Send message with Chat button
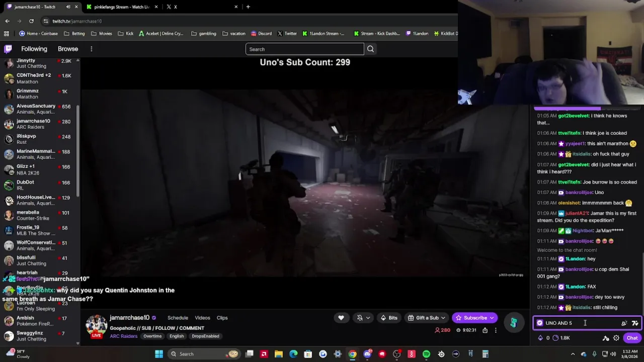 (632, 338)
